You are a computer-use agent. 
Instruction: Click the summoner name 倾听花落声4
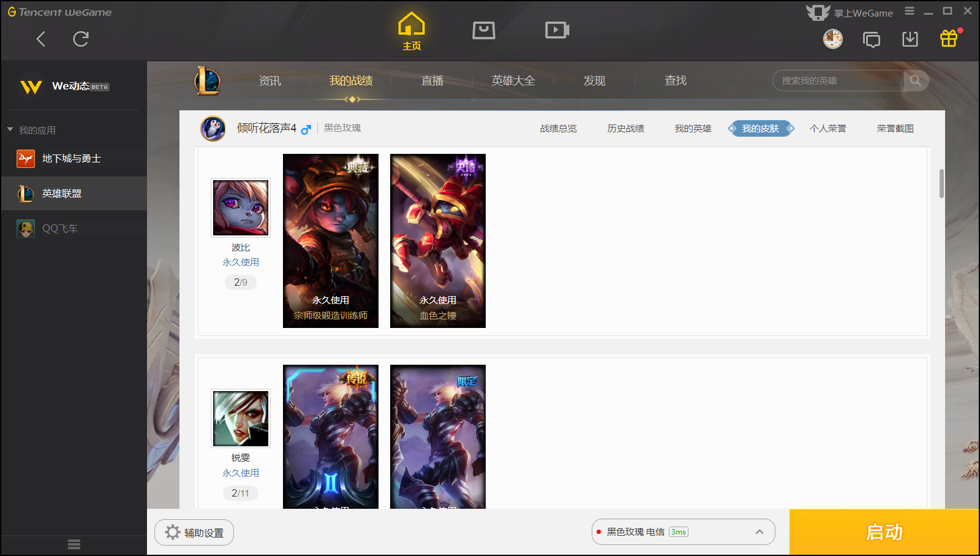tap(266, 128)
